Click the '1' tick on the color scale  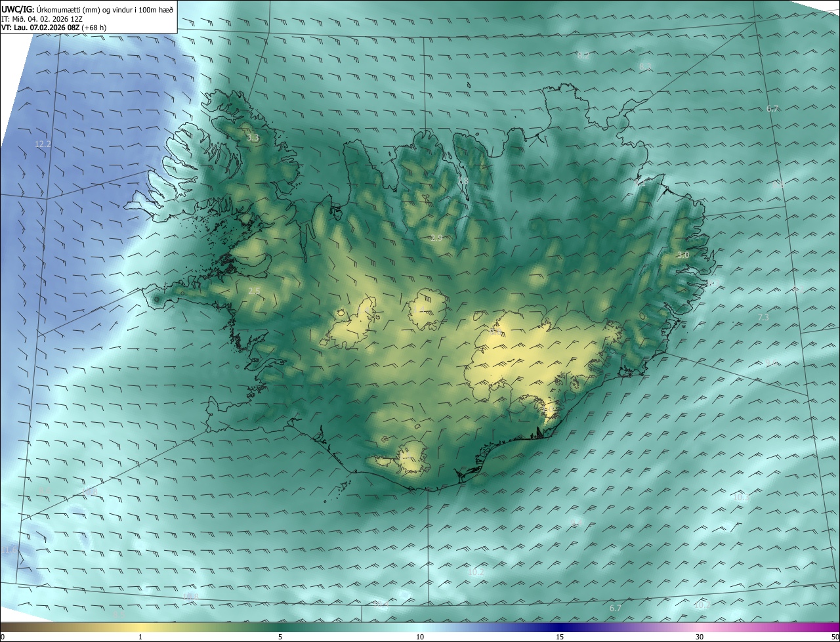coord(140,637)
